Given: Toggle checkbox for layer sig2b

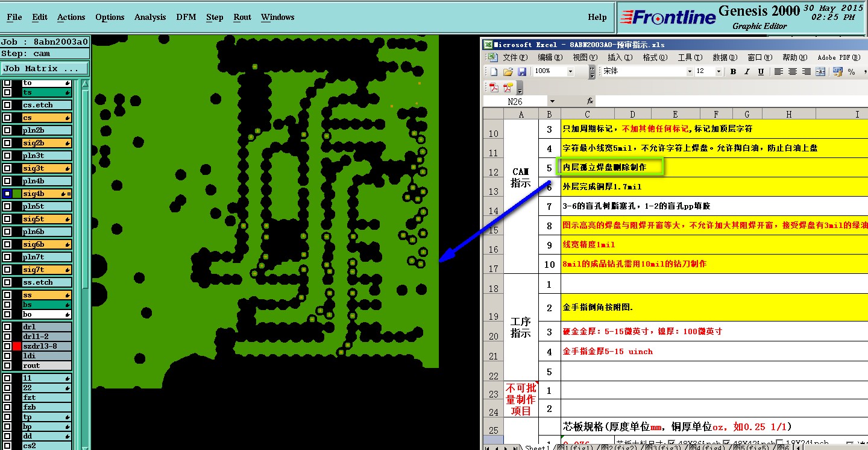Looking at the screenshot, I should coord(7,143).
